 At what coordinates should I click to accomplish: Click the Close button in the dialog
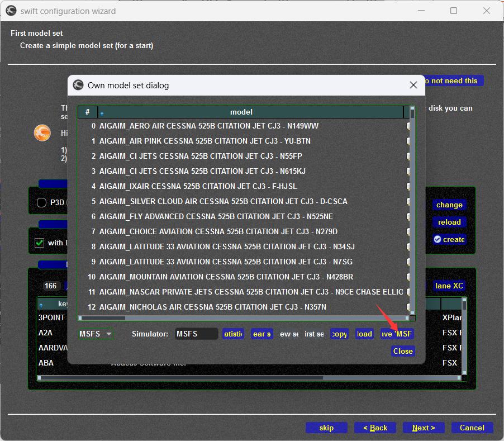(403, 351)
